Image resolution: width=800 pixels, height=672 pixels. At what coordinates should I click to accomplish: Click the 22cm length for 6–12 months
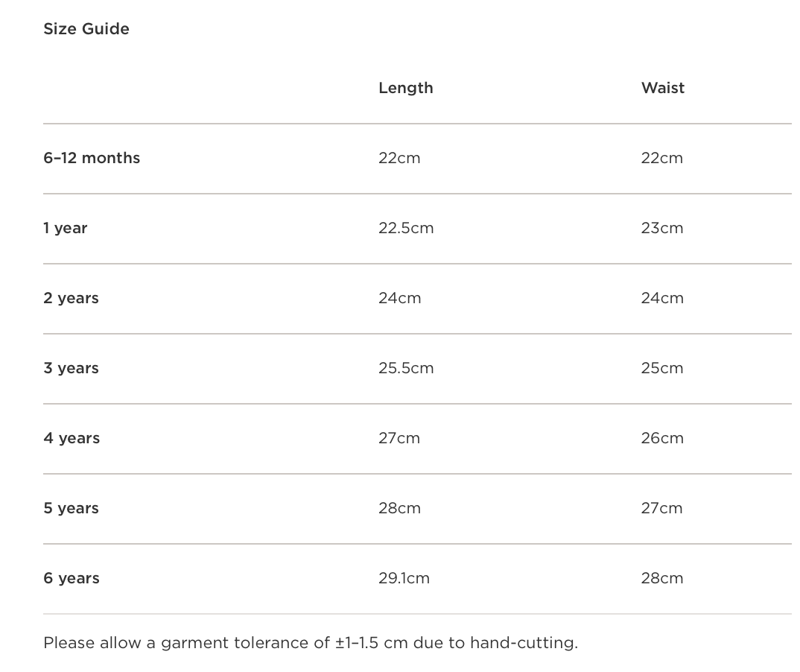click(x=399, y=158)
